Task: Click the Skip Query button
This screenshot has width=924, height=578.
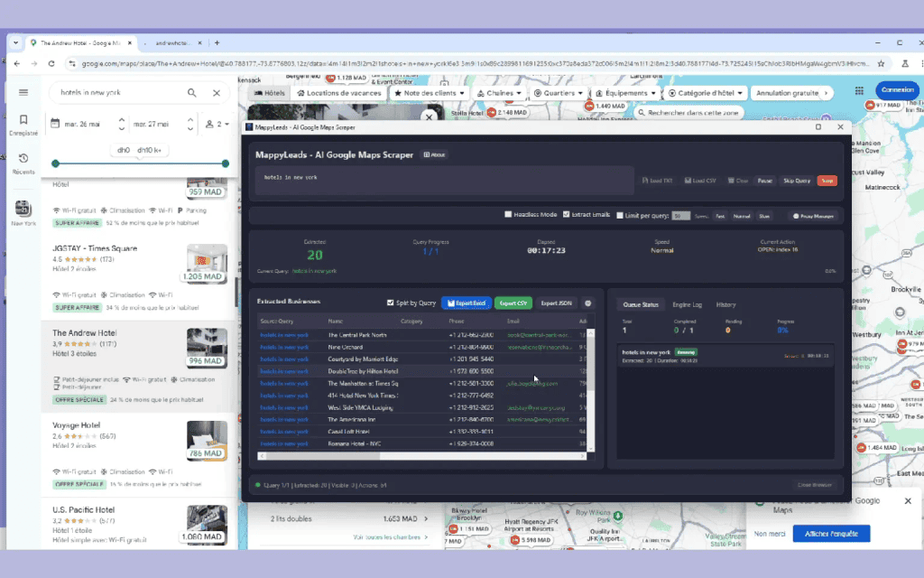Action: coord(797,181)
